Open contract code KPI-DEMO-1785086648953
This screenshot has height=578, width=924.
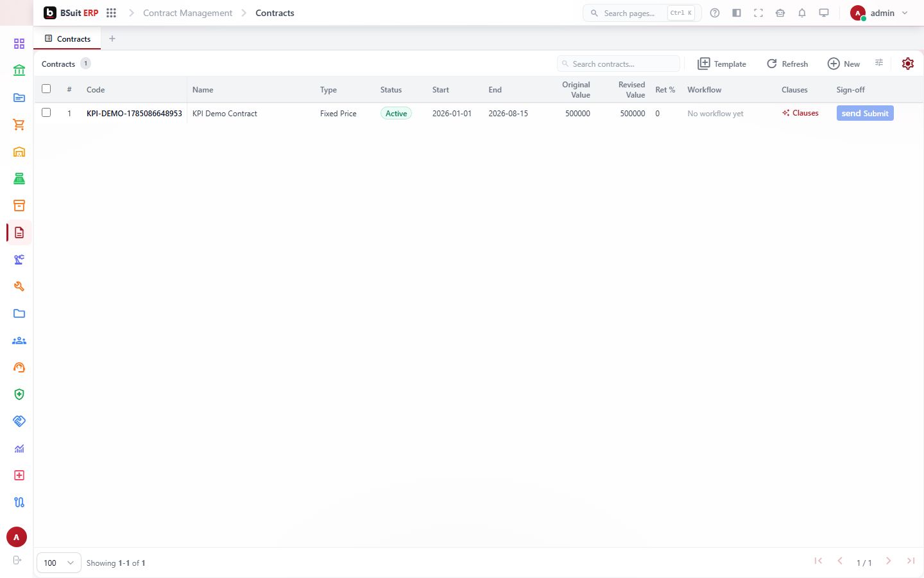(x=134, y=114)
